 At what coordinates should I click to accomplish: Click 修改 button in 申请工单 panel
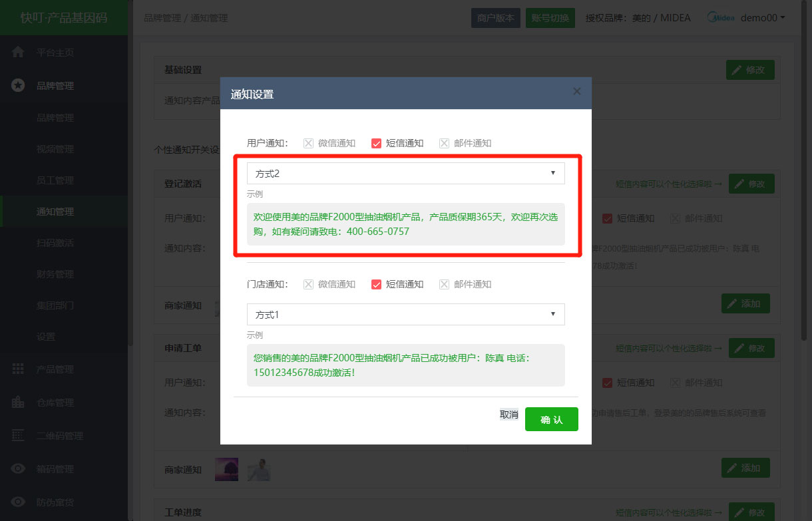pos(751,348)
